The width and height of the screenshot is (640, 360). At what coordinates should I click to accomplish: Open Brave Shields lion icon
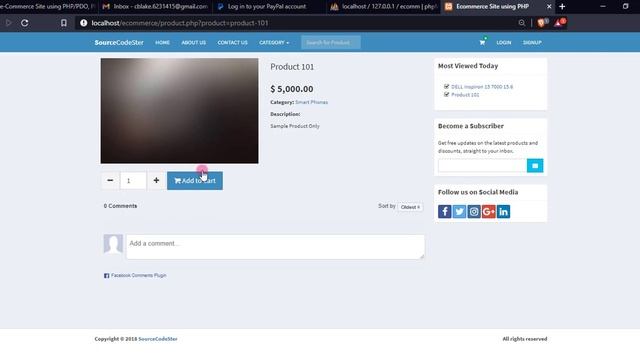[x=542, y=23]
